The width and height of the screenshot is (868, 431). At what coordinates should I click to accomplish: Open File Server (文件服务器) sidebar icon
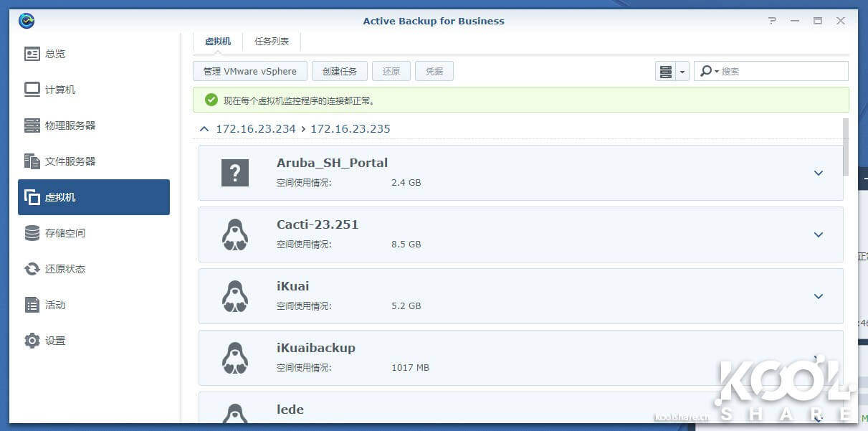click(x=32, y=161)
